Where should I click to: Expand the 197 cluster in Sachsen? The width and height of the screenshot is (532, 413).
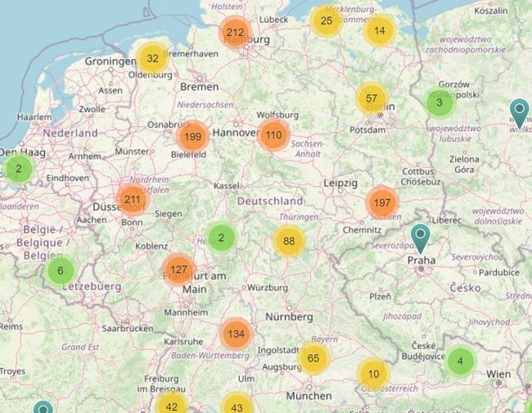[382, 202]
